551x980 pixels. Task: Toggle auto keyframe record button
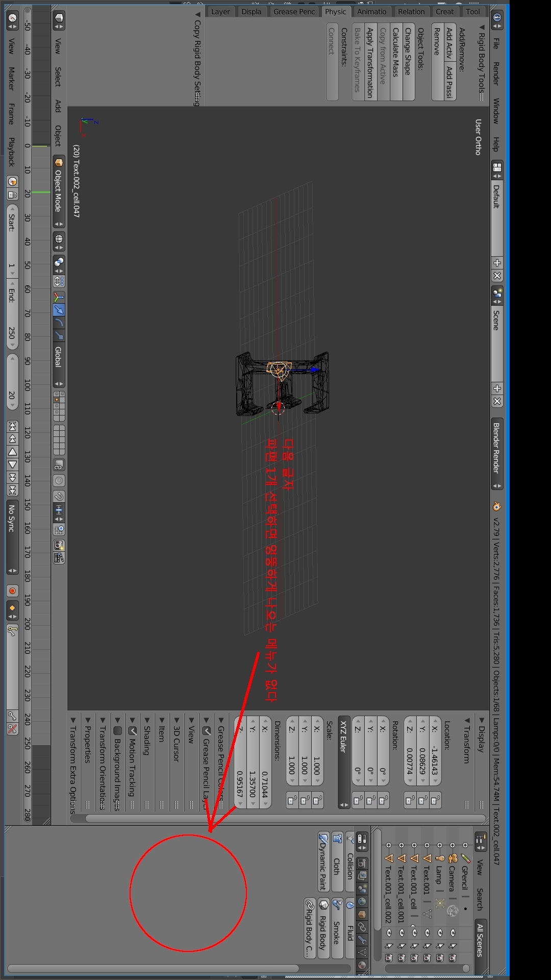click(x=13, y=591)
